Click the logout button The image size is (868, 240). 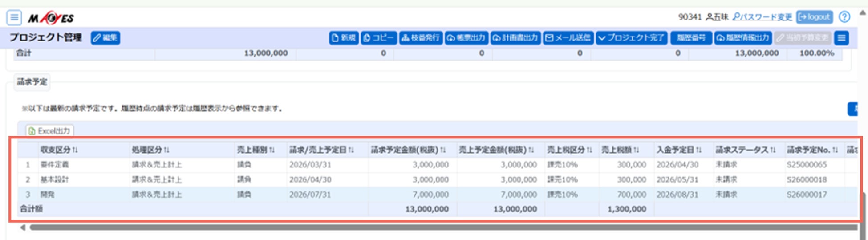(x=814, y=17)
